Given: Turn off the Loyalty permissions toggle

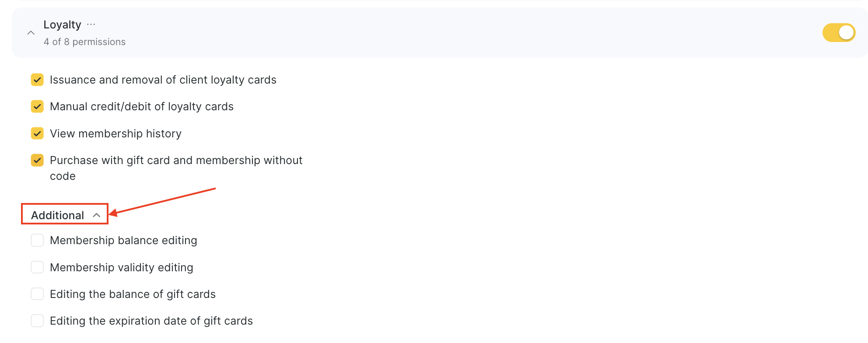Looking at the screenshot, I should point(839,33).
